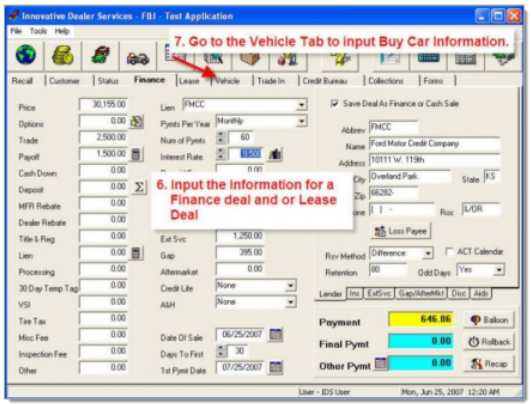This screenshot has width=531, height=404.
Task: Select the ExtSvc sub-tab
Action: [x=379, y=293]
